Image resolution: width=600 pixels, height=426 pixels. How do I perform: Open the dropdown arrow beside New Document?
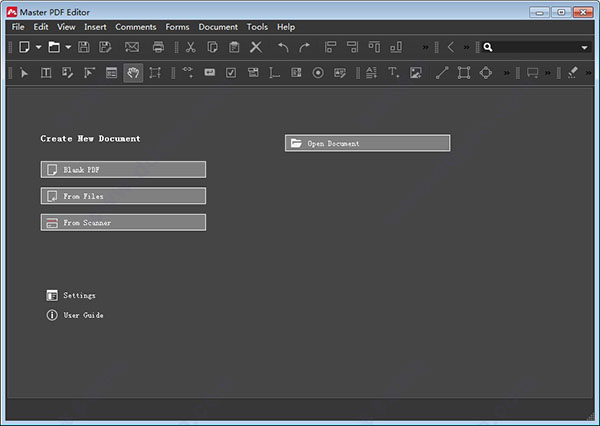pyautogui.click(x=38, y=47)
